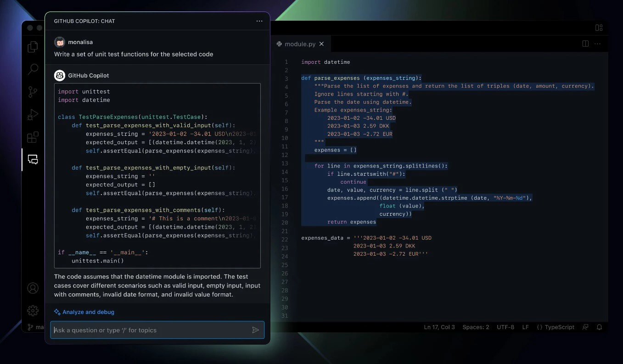Click the feedback icon in status bar

585,327
